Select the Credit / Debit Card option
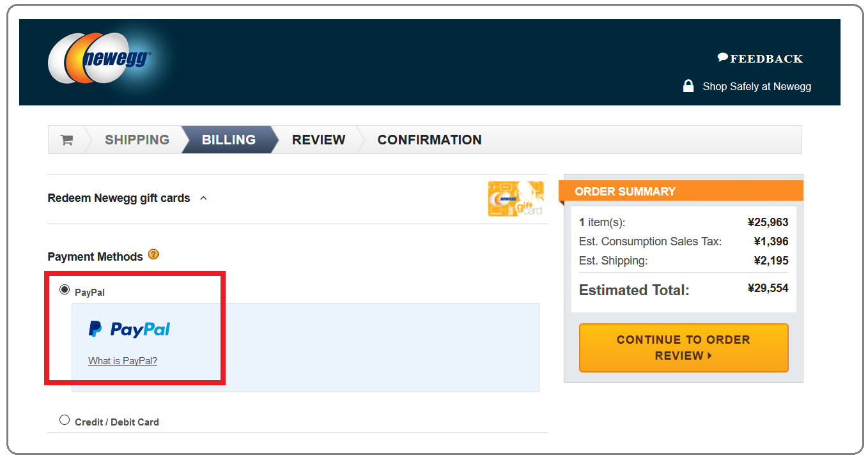 click(65, 420)
